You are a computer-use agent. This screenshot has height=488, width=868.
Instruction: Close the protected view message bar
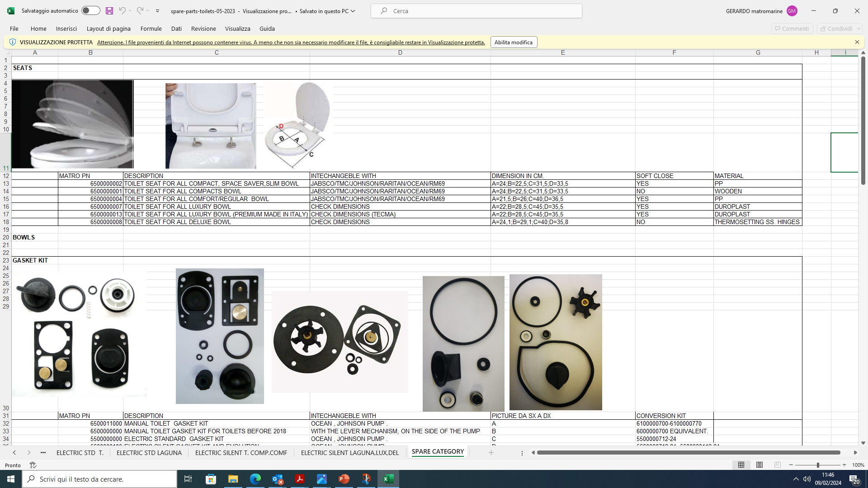857,42
